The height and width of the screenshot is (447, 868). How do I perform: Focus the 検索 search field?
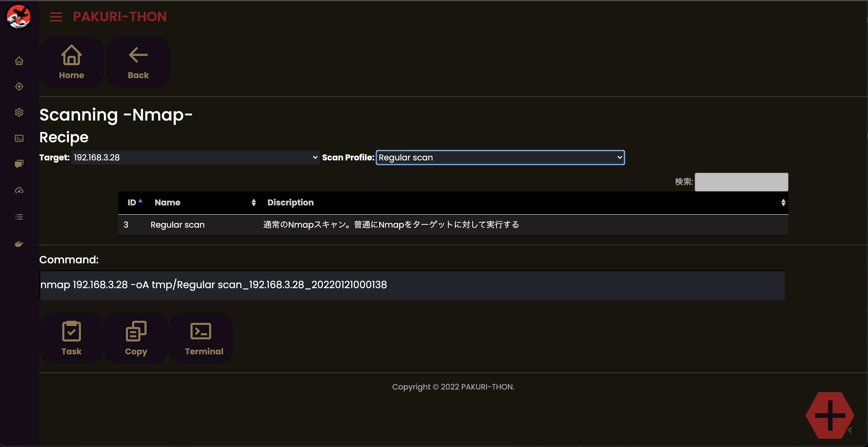pyautogui.click(x=741, y=182)
